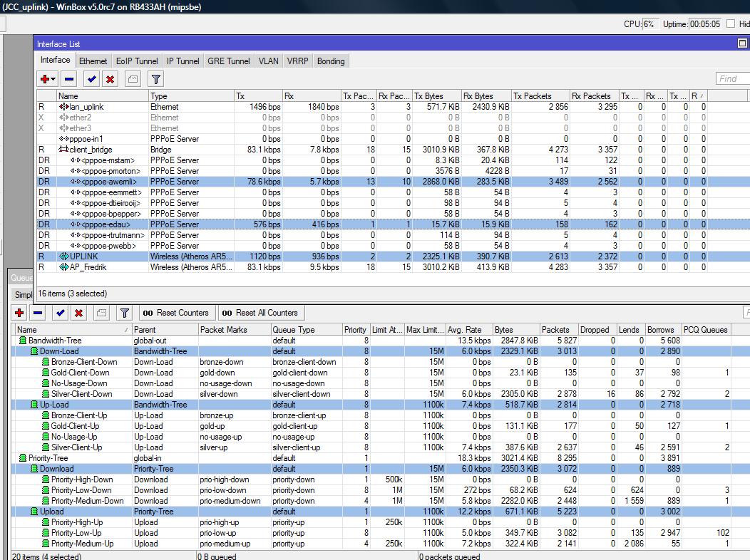
Task: Click the Disable red X in Queue toolbar
Action: tap(78, 313)
